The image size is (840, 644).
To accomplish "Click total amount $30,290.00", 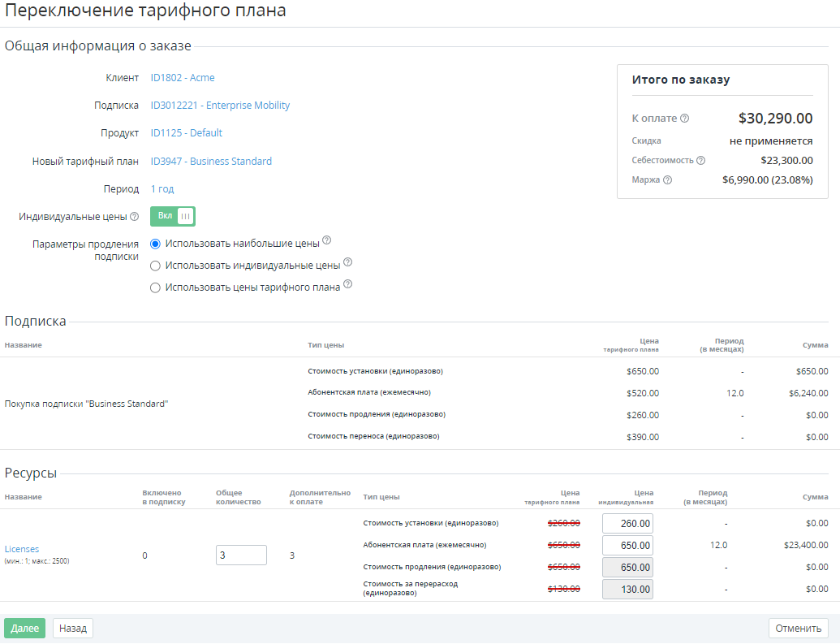I will tap(775, 119).
